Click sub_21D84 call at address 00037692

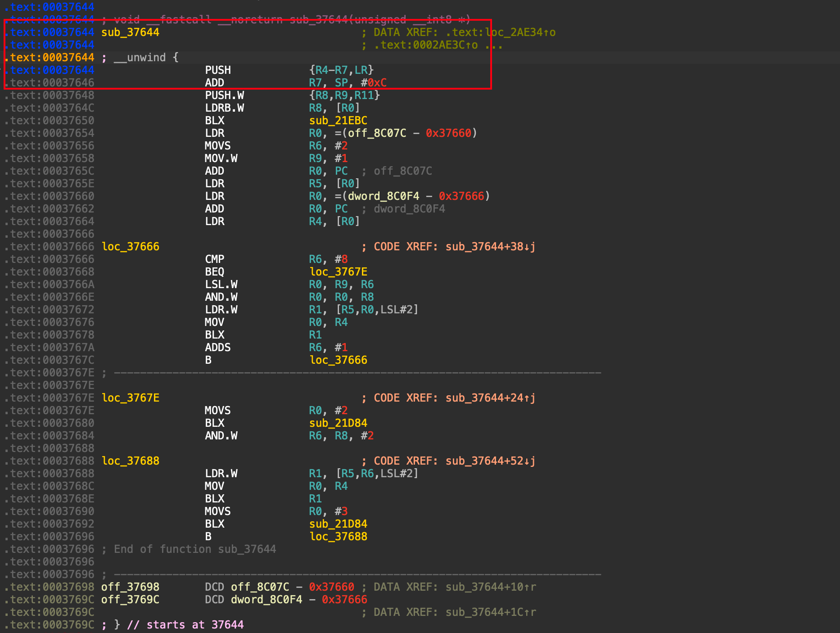pos(338,524)
